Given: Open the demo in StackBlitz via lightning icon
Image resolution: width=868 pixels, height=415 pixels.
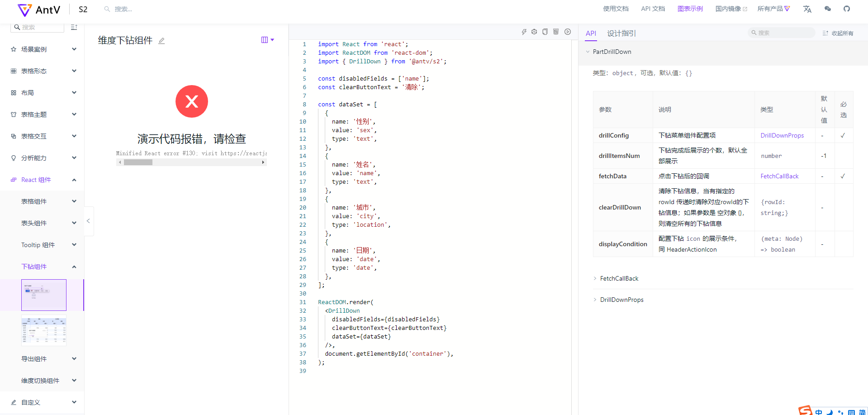Looking at the screenshot, I should (x=524, y=32).
